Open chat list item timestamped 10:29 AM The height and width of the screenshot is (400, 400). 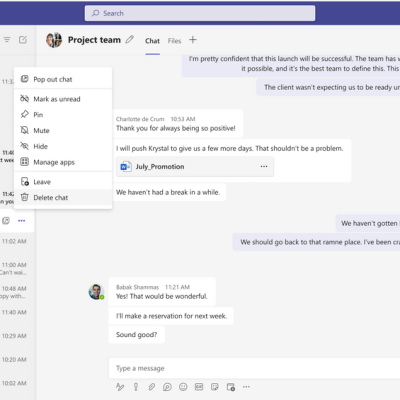[x=14, y=336]
